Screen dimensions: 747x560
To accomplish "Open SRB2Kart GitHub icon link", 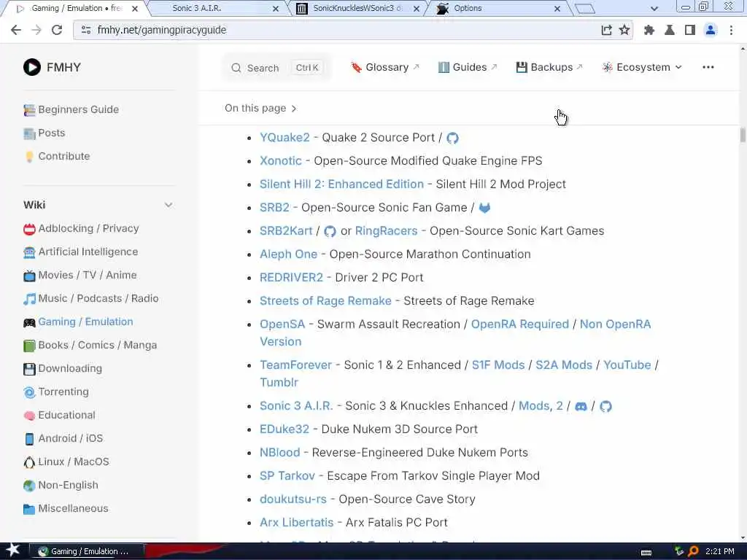I will tap(330, 231).
